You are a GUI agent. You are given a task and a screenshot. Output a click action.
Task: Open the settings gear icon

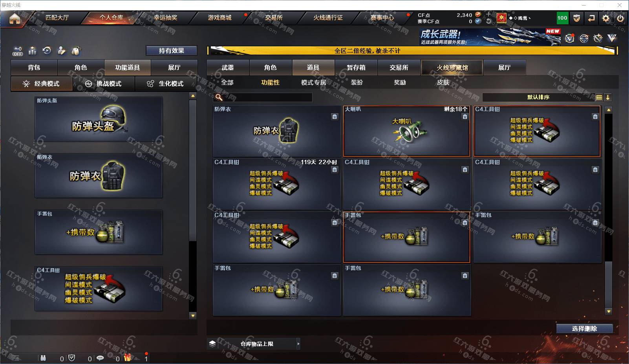[x=606, y=18]
